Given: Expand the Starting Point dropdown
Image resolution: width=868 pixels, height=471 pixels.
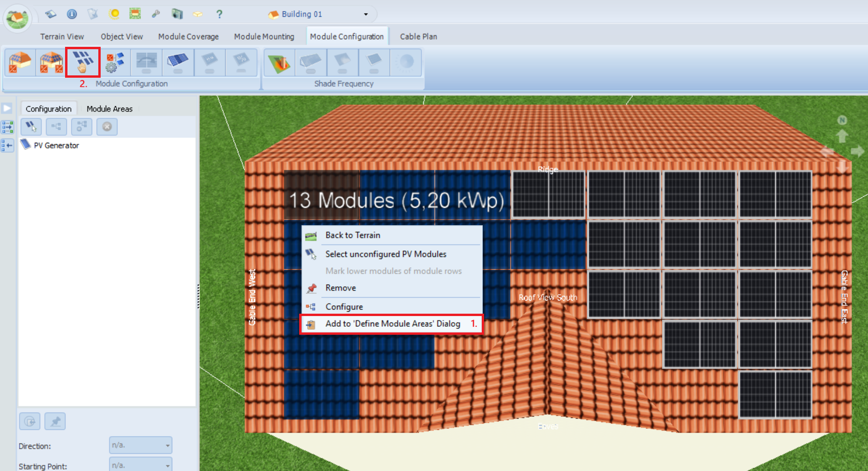Looking at the screenshot, I should pos(167,465).
